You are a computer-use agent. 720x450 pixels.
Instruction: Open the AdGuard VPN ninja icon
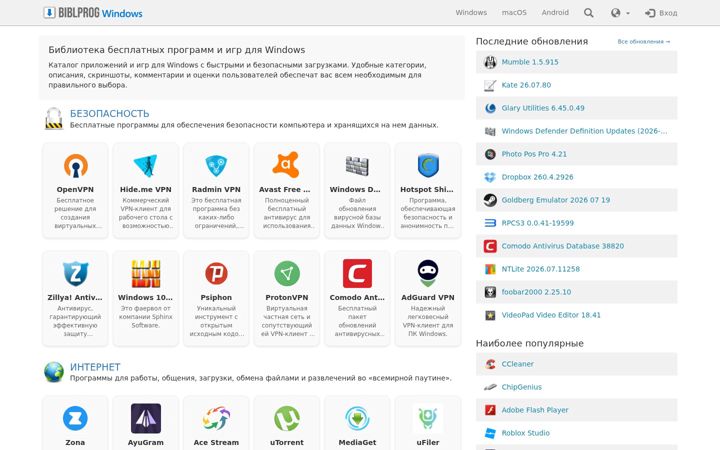[428, 273]
